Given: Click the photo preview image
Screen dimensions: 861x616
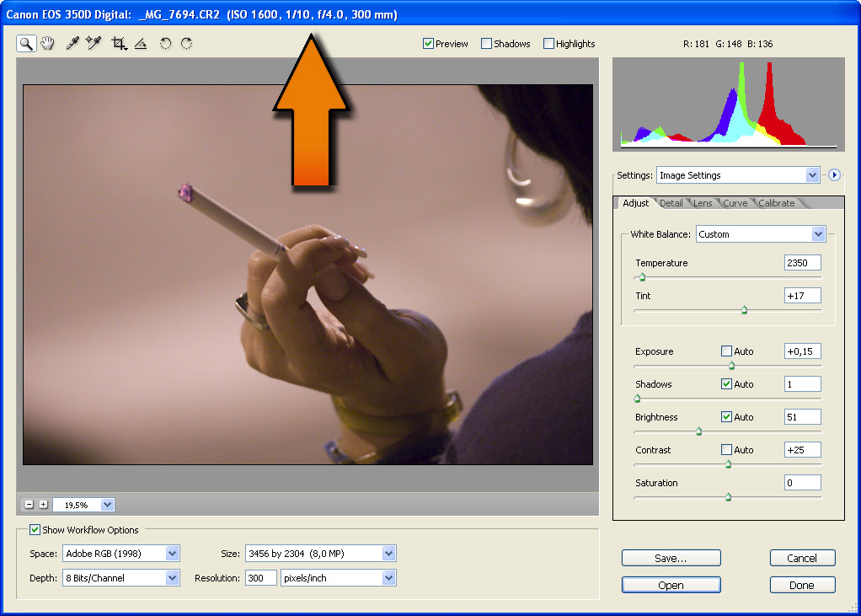Looking at the screenshot, I should coord(307,275).
